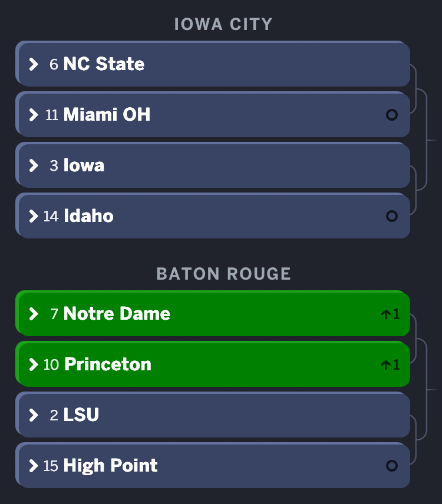Toggle the circle marker on Miami OH
Viewport: 442px width, 504px height.
(391, 115)
